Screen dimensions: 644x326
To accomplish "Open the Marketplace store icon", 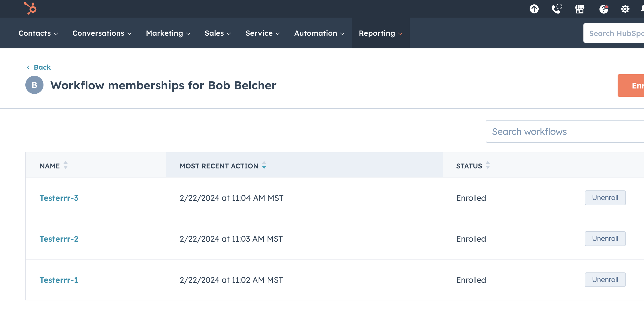I will (x=580, y=9).
